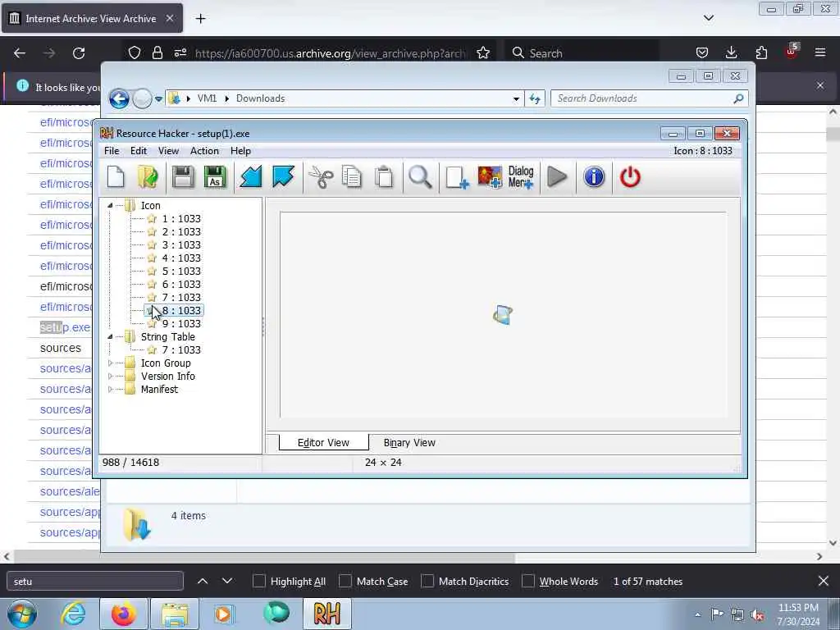This screenshot has width=840, height=630.
Task: Click the red power Exit icon
Action: 630,177
